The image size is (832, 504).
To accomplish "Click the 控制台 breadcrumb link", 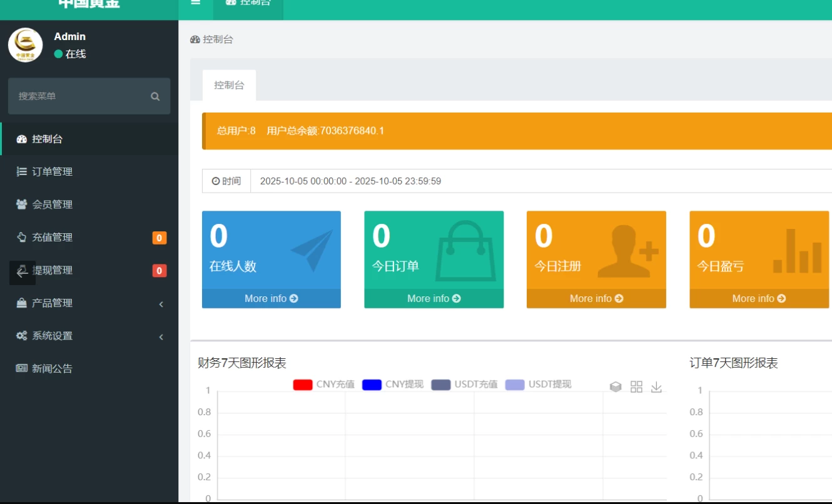I will pos(211,39).
